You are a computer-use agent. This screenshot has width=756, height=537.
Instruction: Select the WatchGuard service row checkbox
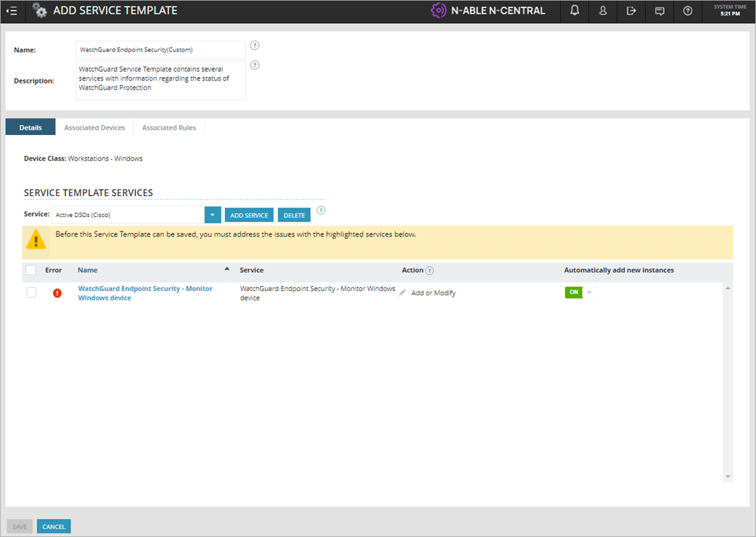point(31,292)
